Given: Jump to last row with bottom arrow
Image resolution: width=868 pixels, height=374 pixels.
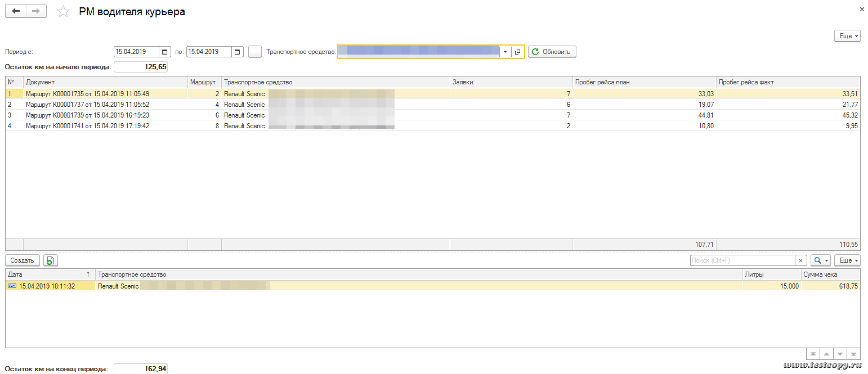Looking at the screenshot, I should [853, 354].
